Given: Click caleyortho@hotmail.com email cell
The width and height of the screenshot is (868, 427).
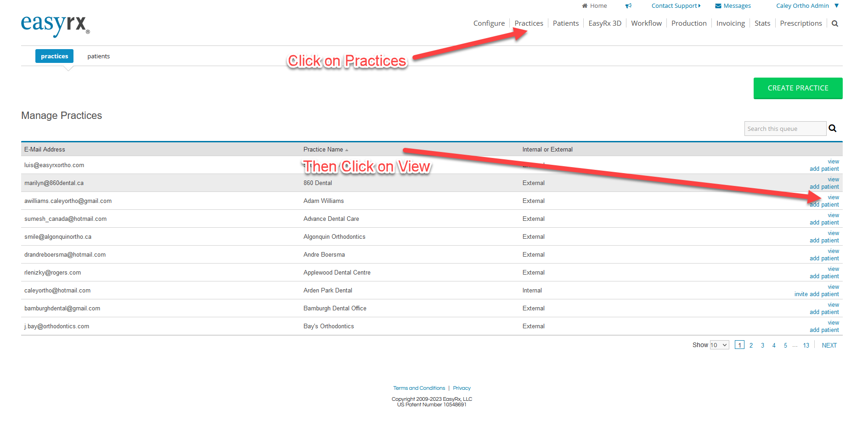Looking at the screenshot, I should pos(57,291).
